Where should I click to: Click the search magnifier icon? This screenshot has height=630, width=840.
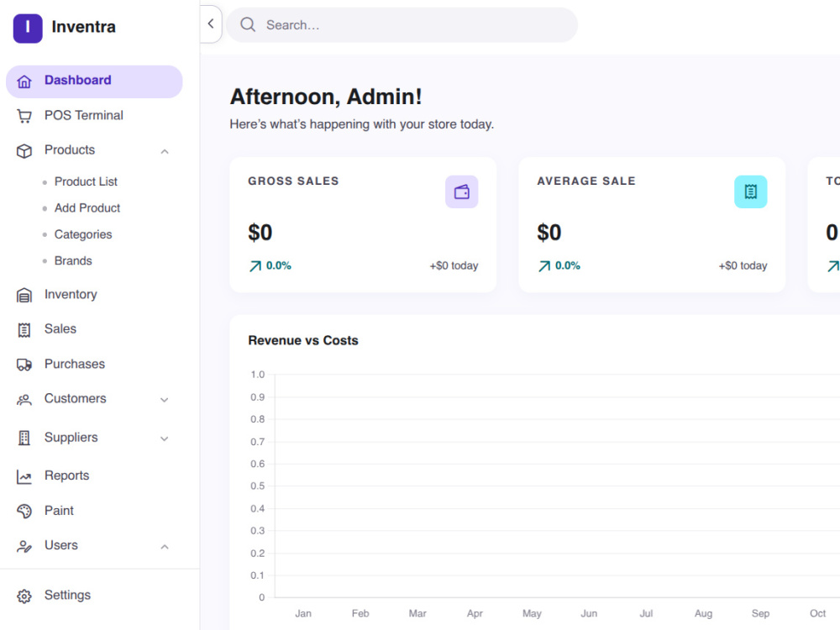pos(248,24)
